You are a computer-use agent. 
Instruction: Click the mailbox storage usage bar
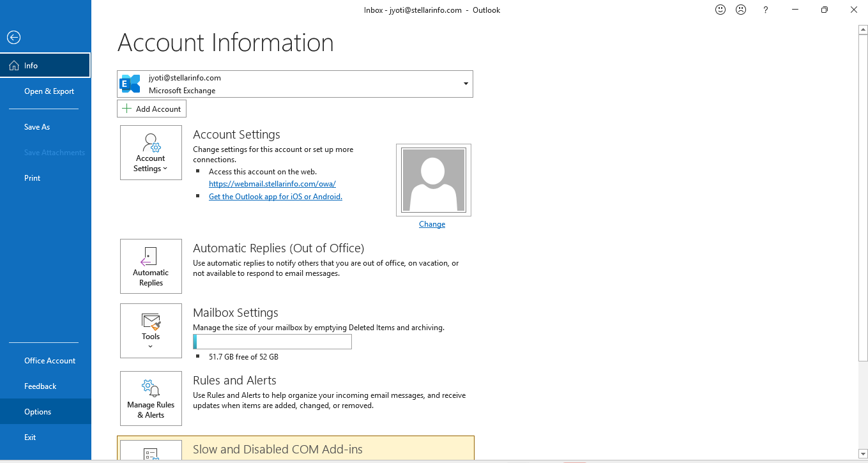272,342
